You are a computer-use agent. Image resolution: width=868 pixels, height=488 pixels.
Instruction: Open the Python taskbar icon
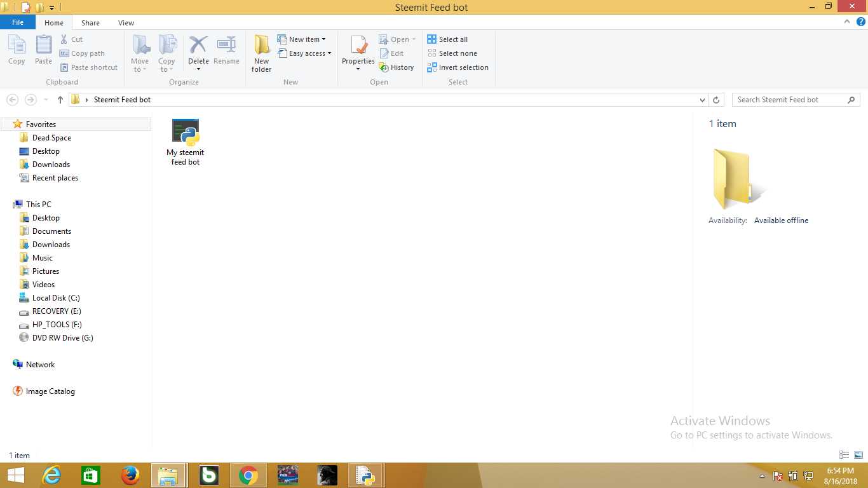point(365,475)
